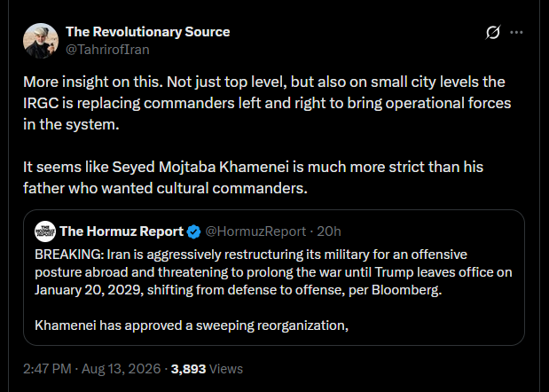Open The Hormuz Report display name
Image resolution: width=549 pixels, height=392 pixels.
[122, 231]
